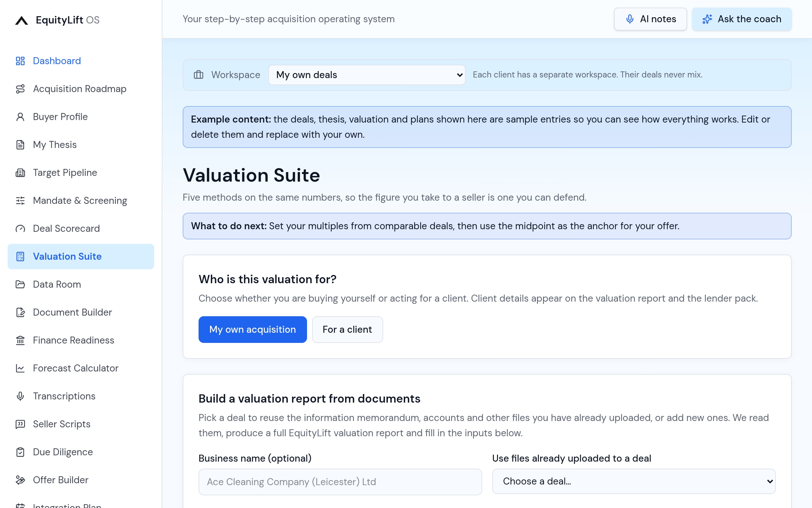Click the Due Diligence clipboard icon

[x=20, y=452]
